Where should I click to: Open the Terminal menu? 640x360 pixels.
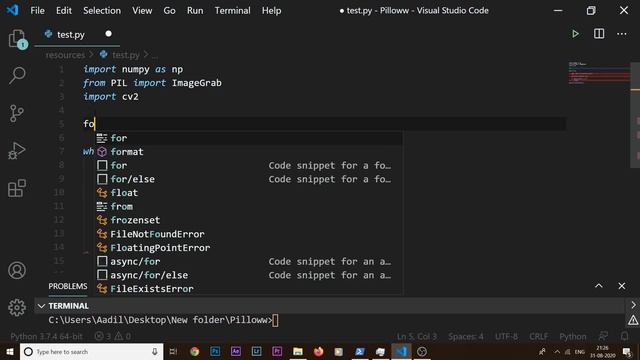pyautogui.click(x=233, y=11)
